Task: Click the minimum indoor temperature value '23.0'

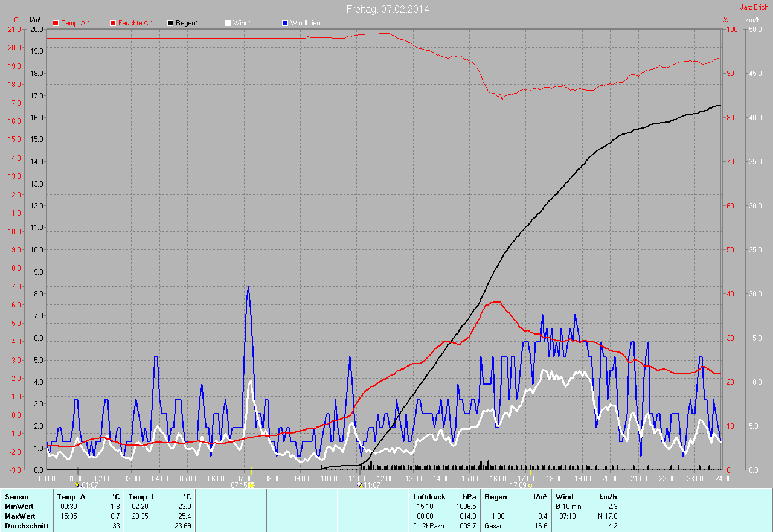Action: tap(185, 507)
